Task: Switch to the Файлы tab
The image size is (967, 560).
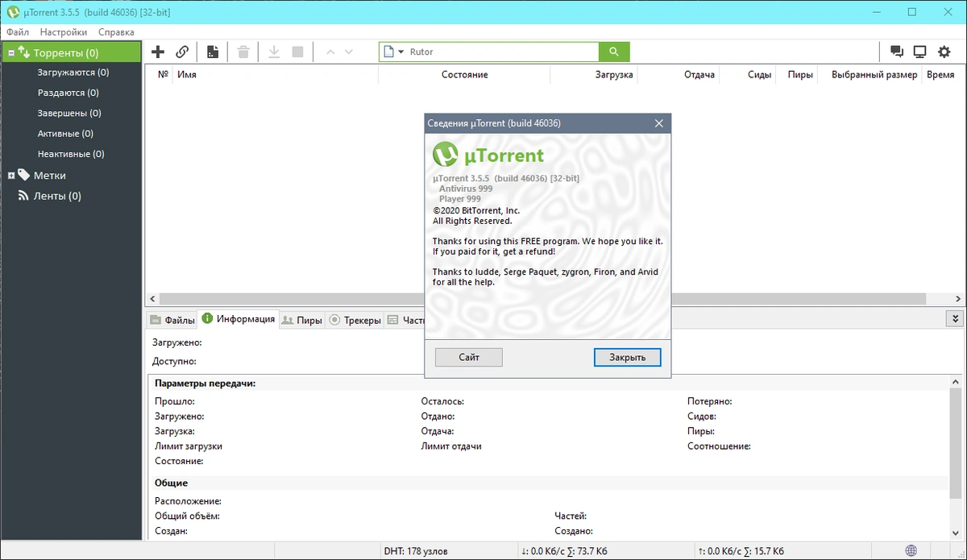Action: point(172,320)
